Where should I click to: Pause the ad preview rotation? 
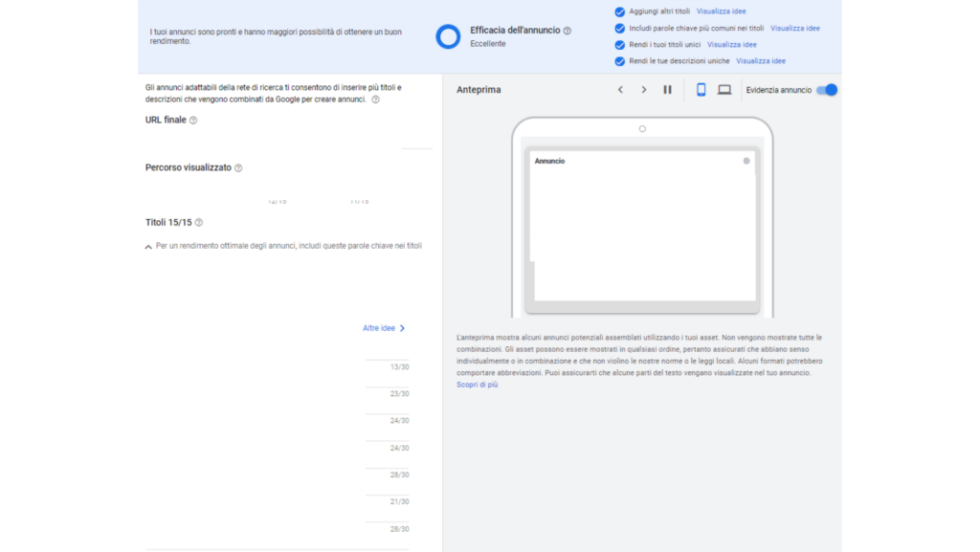click(x=667, y=90)
